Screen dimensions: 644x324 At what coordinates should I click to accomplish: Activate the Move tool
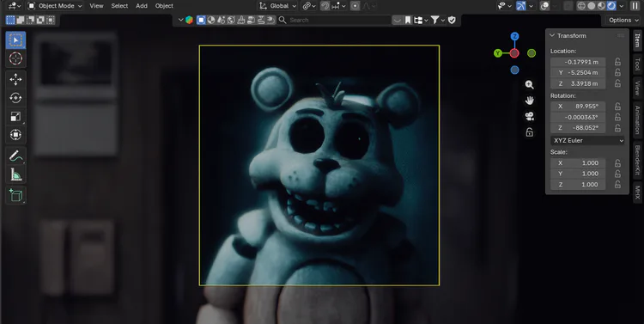15,79
